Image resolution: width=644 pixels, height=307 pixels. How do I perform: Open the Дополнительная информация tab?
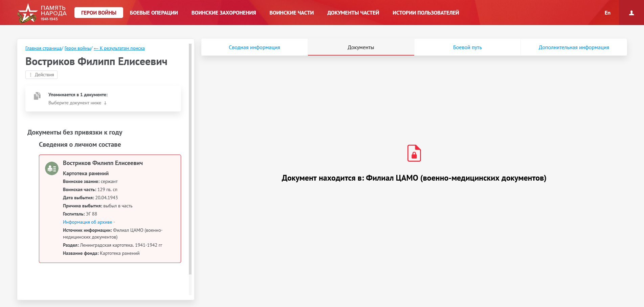[574, 47]
